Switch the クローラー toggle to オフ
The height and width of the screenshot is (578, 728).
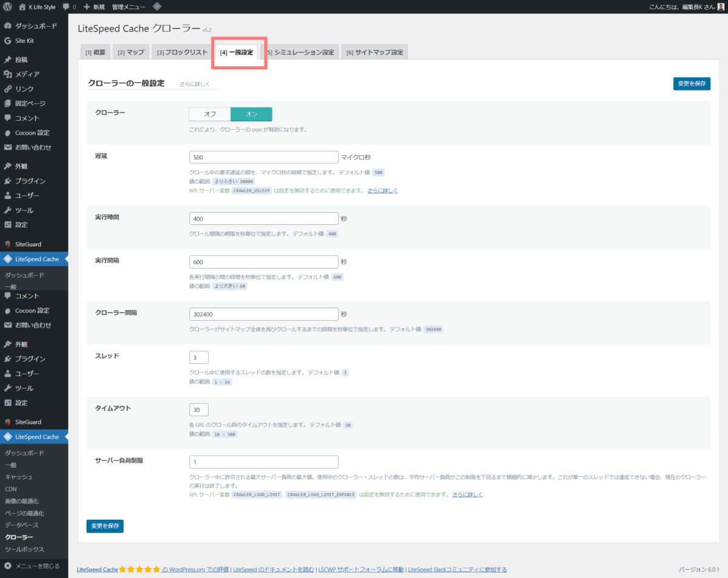210,114
